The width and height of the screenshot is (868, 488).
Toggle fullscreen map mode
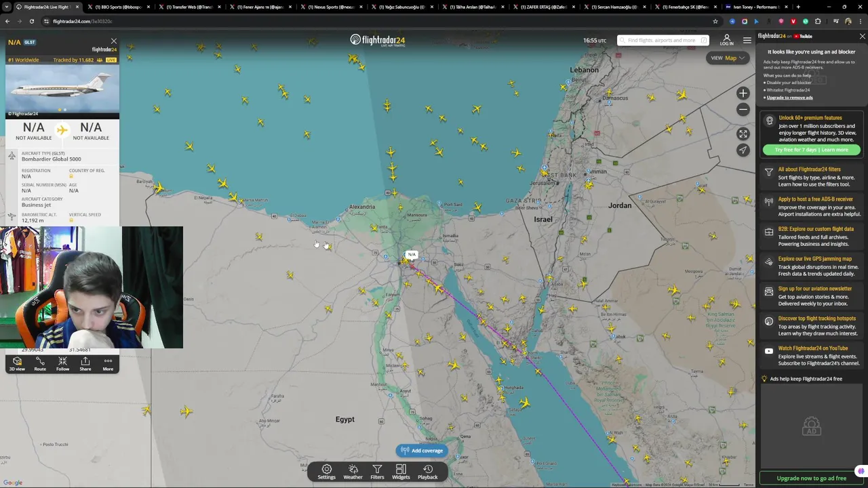743,134
